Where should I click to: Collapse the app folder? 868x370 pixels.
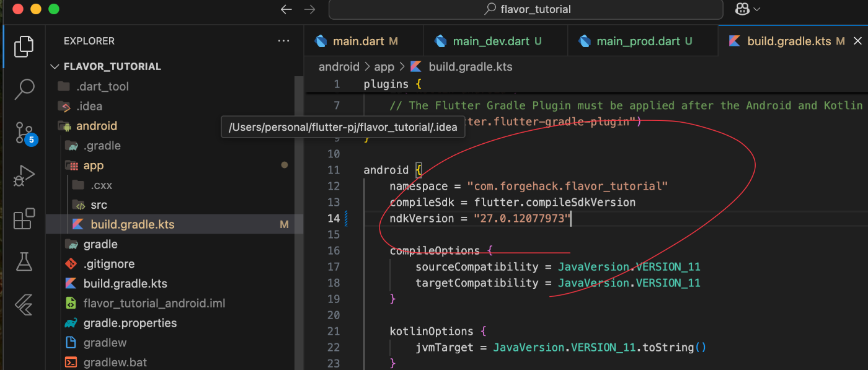(94, 165)
